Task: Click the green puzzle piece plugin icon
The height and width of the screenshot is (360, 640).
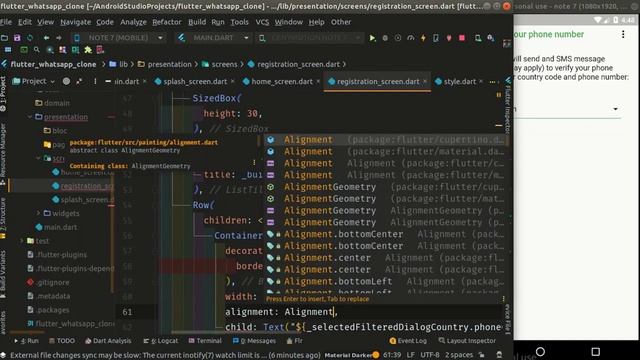Action: point(88,50)
